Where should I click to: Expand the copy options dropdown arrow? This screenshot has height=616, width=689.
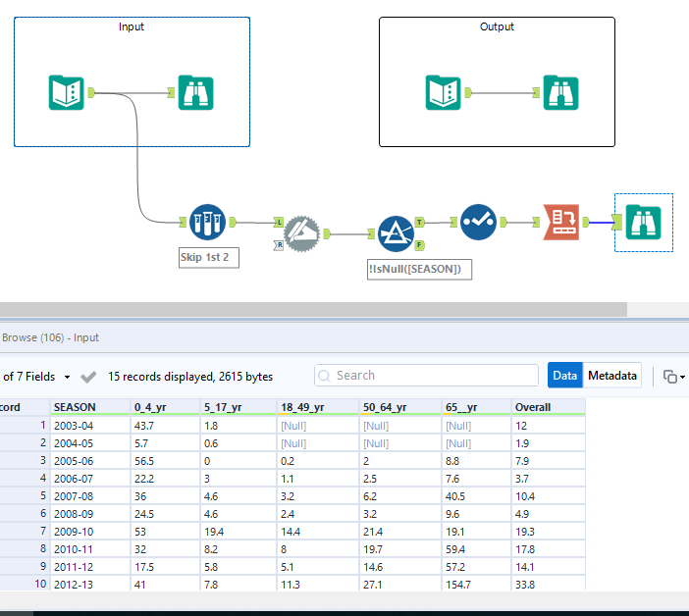tap(682, 377)
